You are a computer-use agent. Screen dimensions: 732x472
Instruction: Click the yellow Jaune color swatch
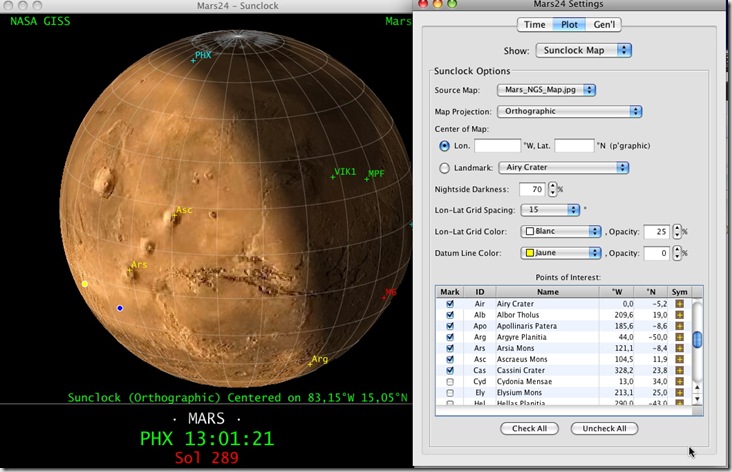tap(530, 253)
